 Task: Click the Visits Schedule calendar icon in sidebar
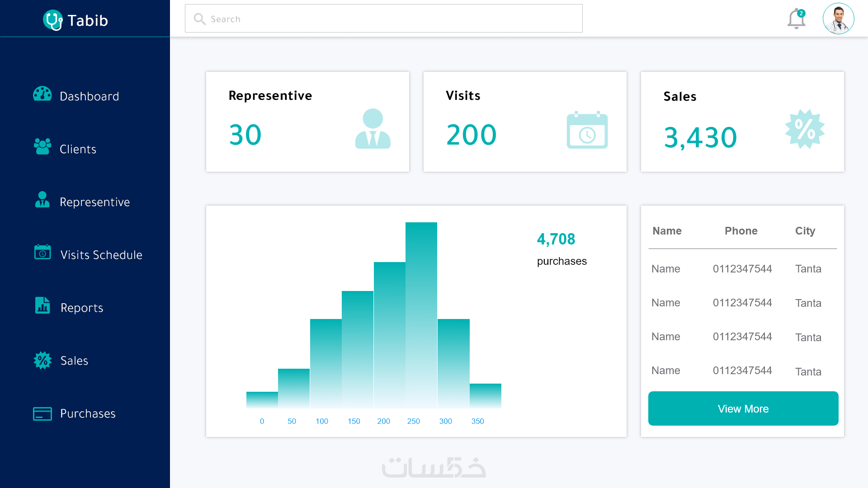(42, 252)
